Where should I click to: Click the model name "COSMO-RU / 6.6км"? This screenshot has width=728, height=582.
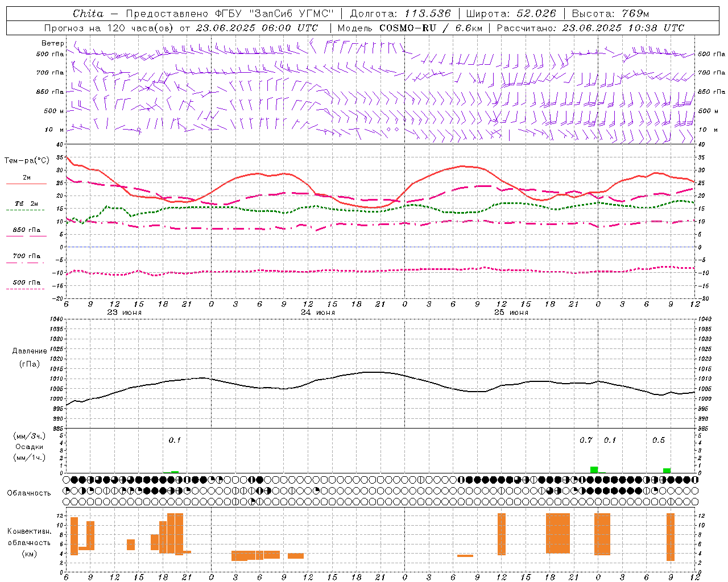[431, 28]
